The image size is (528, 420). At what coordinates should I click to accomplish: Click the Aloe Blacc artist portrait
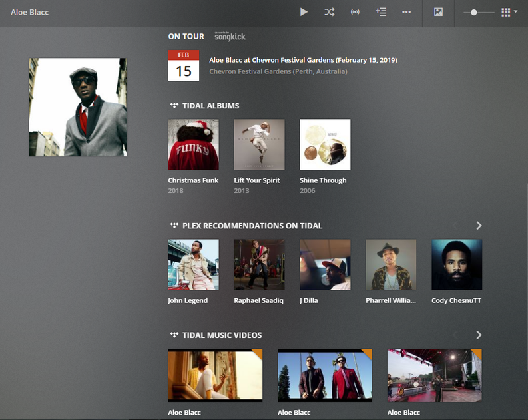[78, 107]
